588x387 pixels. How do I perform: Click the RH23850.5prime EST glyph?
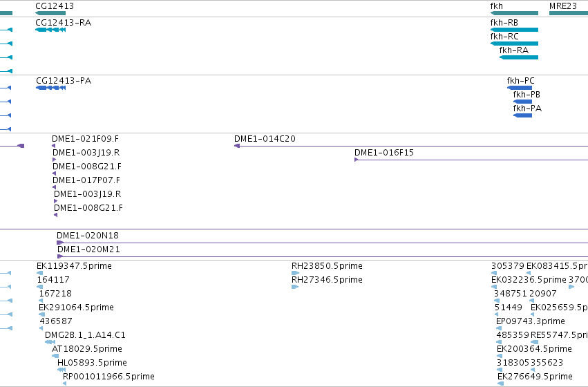tap(295, 273)
